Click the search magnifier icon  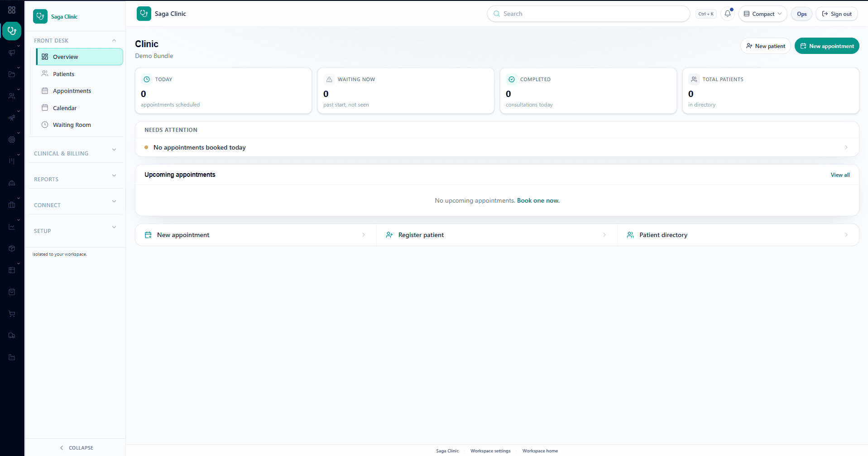coord(497,14)
